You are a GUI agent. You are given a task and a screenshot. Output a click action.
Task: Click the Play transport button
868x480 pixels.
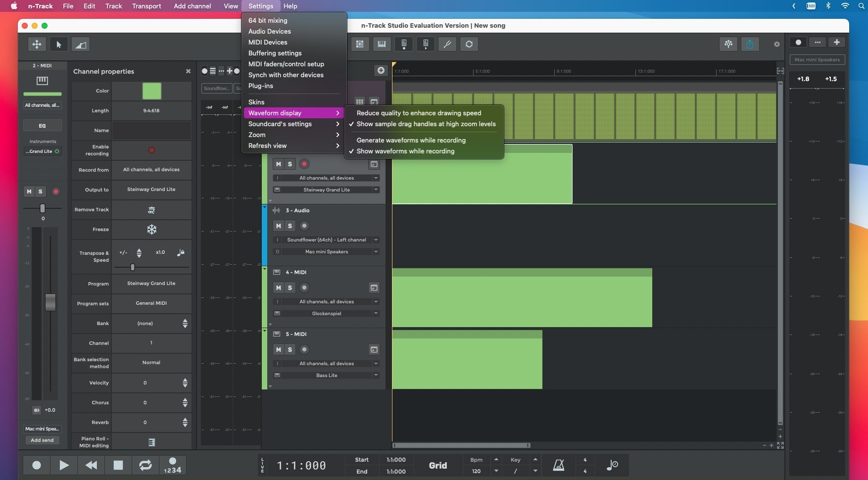[64, 465]
